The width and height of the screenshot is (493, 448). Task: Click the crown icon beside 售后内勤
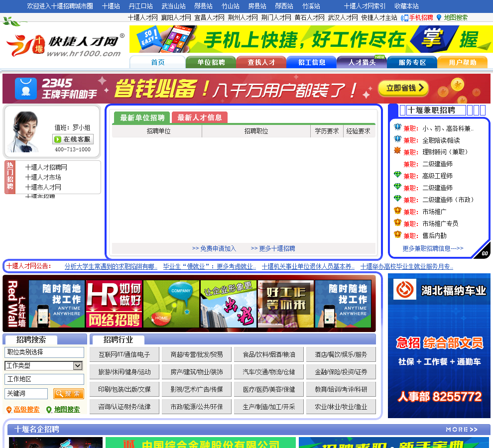[397, 234]
